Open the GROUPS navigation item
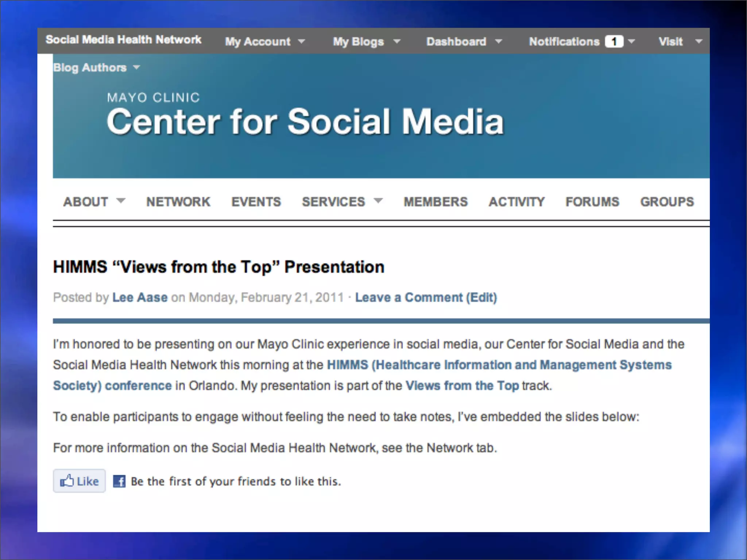The height and width of the screenshot is (560, 747). (667, 202)
